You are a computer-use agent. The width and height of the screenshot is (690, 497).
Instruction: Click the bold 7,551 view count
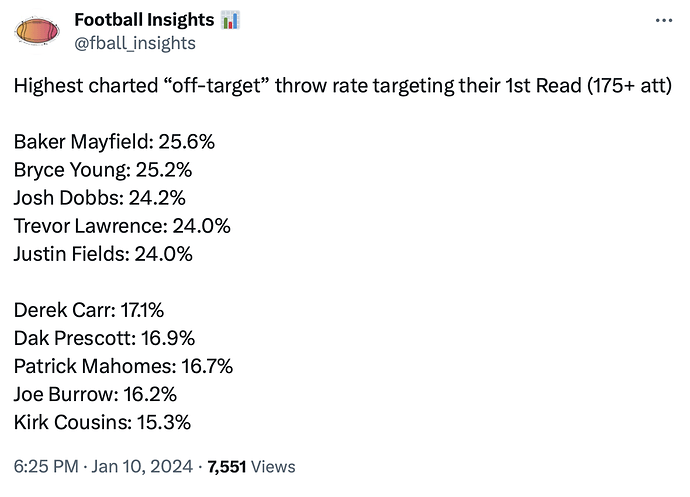coord(226,466)
